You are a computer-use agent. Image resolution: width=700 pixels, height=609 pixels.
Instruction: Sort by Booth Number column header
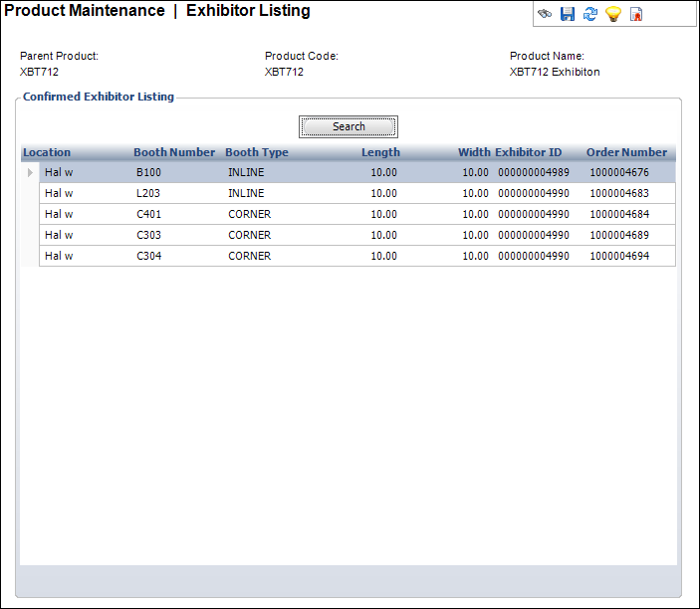coord(174,152)
